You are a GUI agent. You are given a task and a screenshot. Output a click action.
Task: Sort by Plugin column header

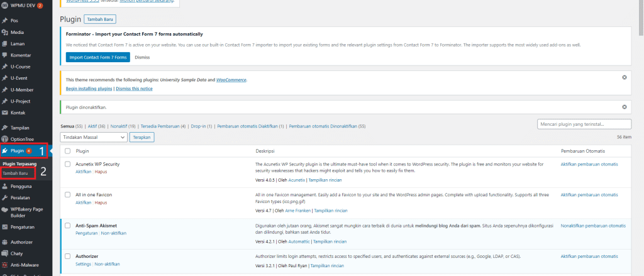click(x=82, y=151)
